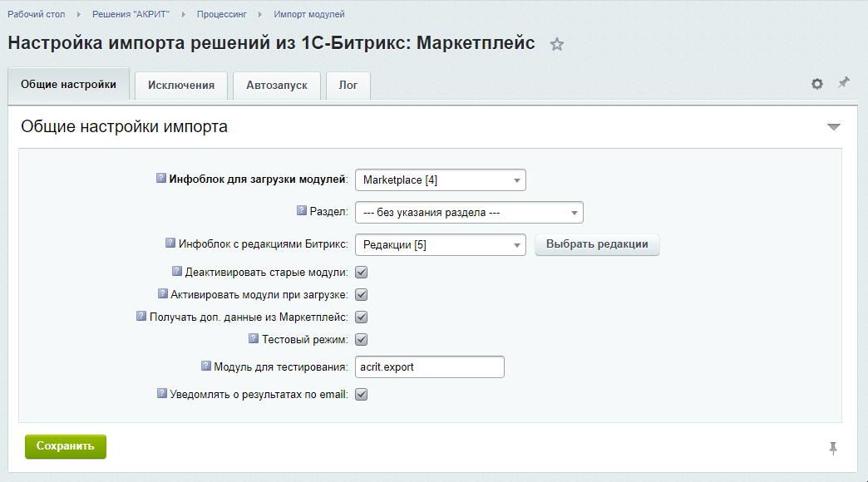Switch to the Исключения tab
The image size is (868, 482).
pos(180,86)
